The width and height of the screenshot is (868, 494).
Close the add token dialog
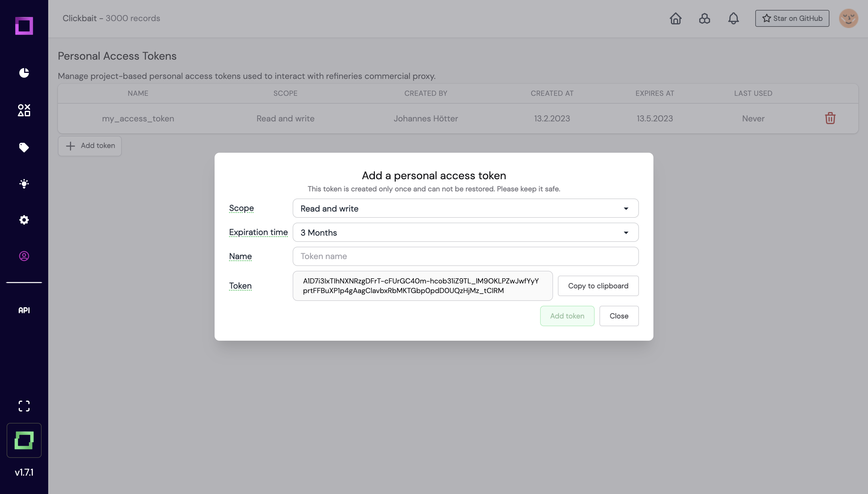(x=619, y=316)
